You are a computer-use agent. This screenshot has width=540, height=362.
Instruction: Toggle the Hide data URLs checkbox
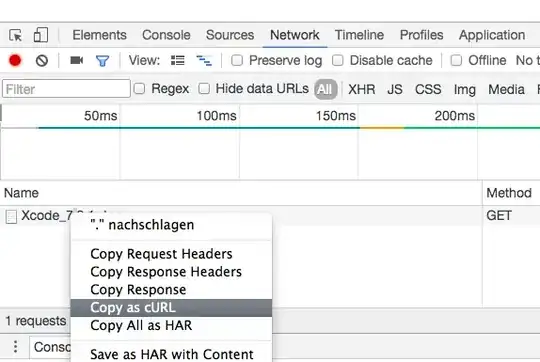point(204,89)
